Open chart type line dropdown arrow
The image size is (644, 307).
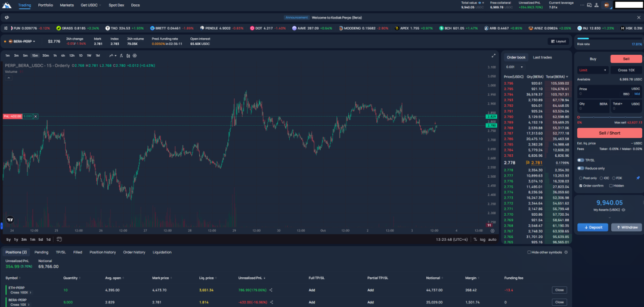(x=116, y=55)
